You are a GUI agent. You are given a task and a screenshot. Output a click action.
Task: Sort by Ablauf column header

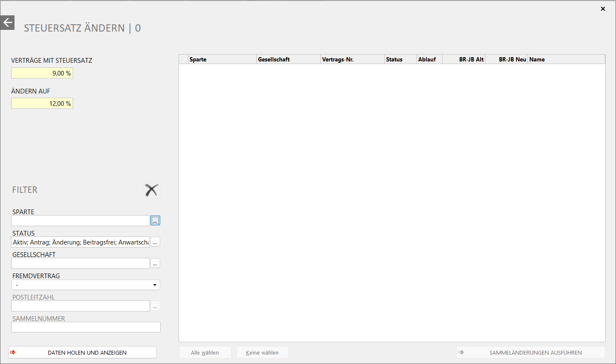pyautogui.click(x=429, y=59)
